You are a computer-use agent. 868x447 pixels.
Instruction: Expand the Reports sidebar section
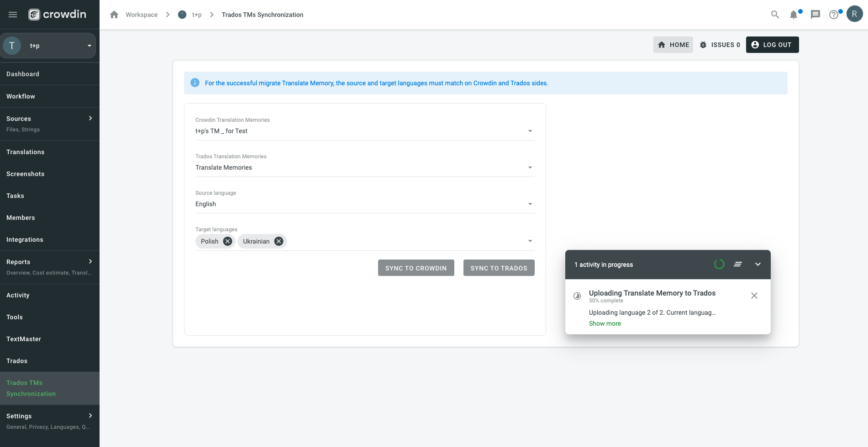[90, 262]
